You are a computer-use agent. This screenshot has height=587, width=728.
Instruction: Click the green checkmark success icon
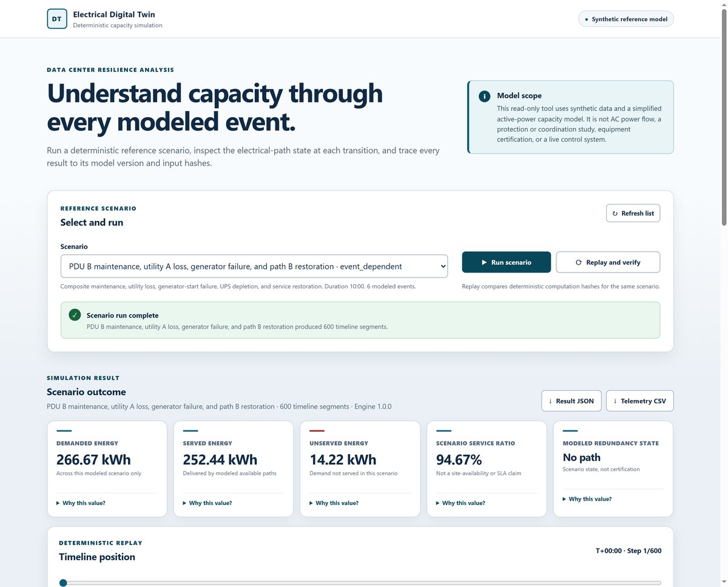tap(75, 315)
